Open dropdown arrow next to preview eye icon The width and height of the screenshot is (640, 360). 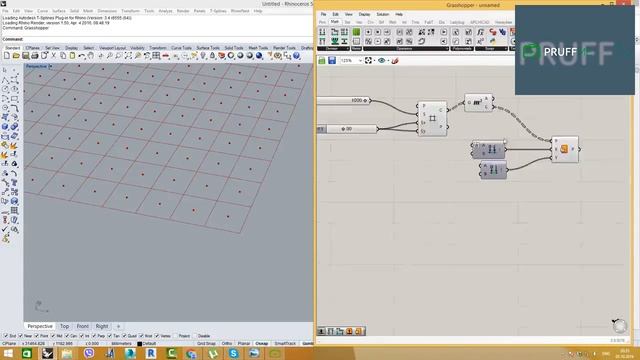[388, 61]
